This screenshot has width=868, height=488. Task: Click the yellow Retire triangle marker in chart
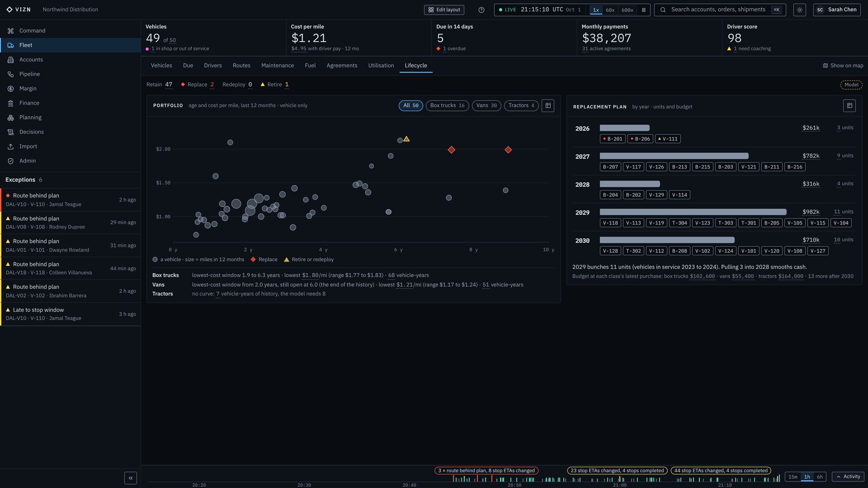406,139
